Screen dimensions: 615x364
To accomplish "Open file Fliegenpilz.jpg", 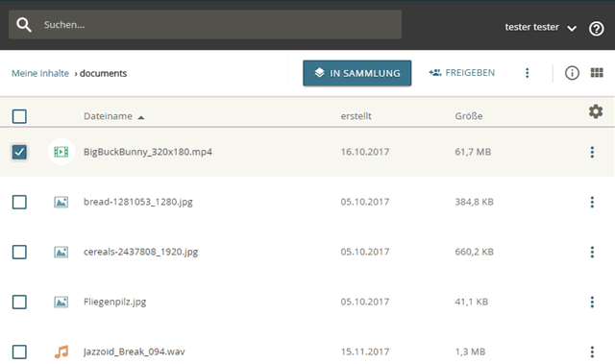I will [114, 303].
